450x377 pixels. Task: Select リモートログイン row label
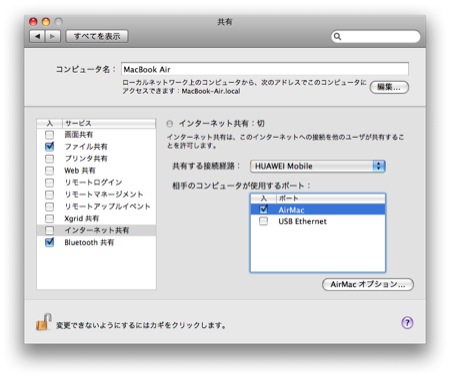tap(93, 183)
